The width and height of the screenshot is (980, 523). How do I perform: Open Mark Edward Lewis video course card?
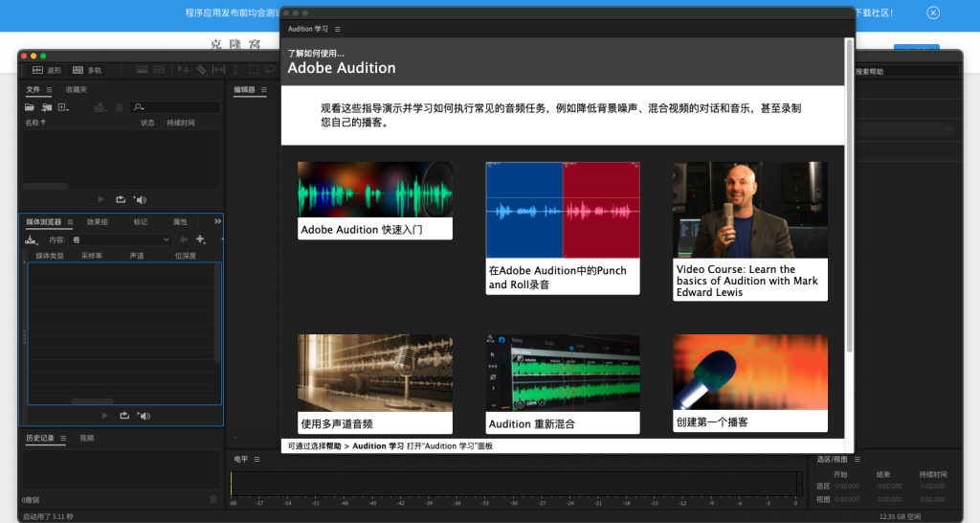tap(750, 231)
